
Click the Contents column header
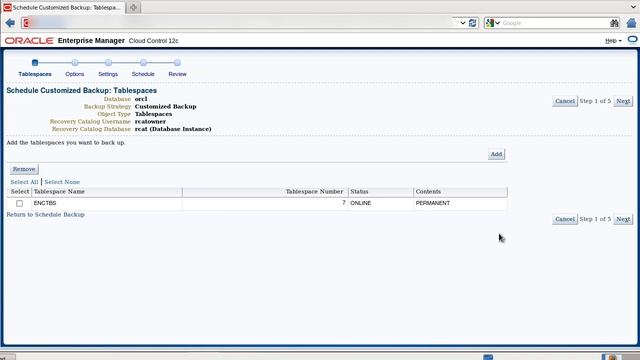[x=460, y=191]
